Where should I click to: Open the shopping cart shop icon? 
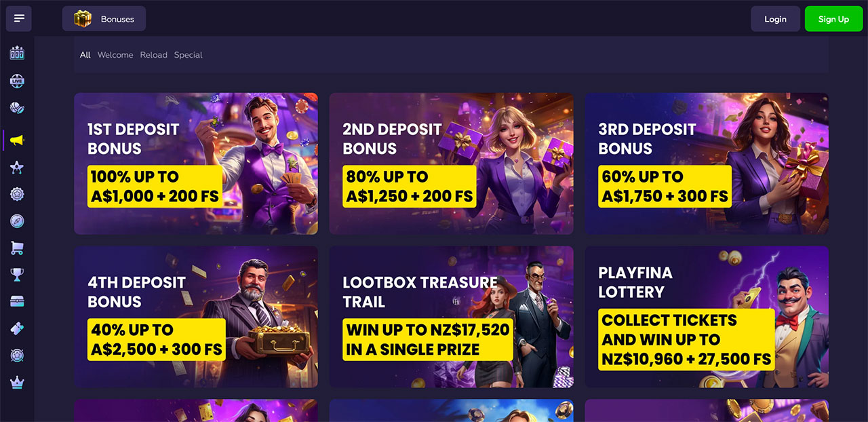pos(17,248)
